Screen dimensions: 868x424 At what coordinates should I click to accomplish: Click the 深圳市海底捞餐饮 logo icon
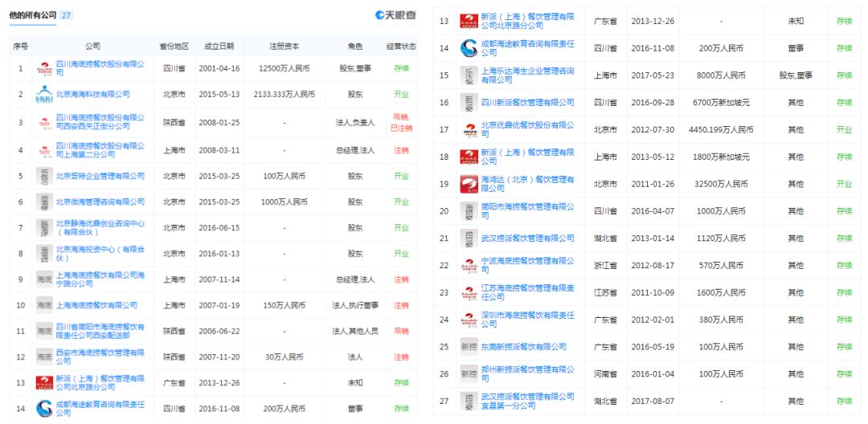click(469, 320)
